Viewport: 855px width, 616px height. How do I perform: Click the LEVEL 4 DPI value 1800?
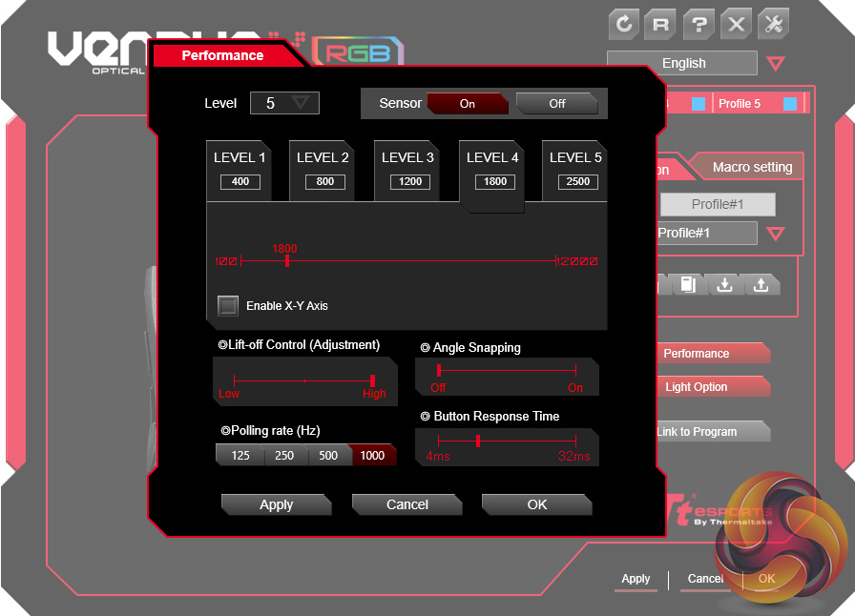pos(495,181)
